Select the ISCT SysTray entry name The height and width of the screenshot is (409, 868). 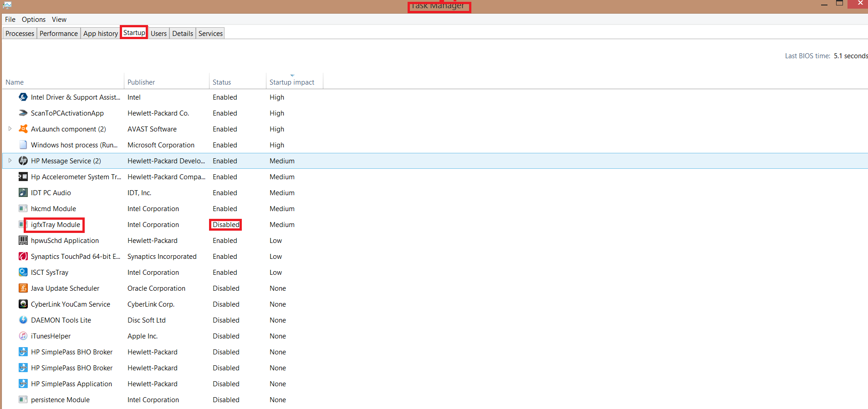coord(50,273)
